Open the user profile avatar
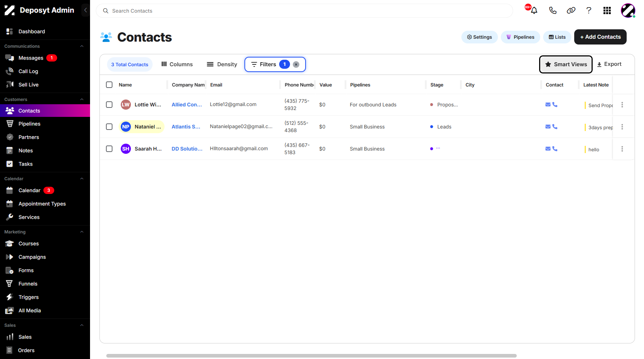This screenshot has width=644, height=359. click(x=628, y=10)
